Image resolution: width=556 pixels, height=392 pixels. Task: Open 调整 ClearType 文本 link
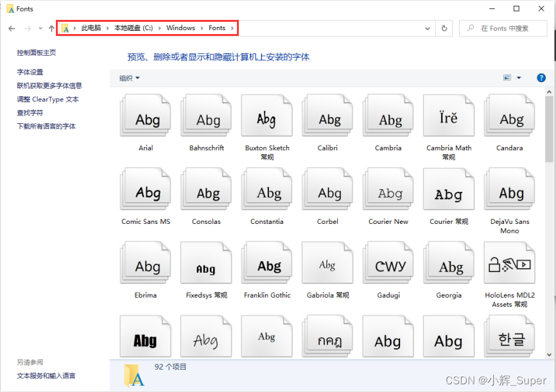tap(48, 99)
